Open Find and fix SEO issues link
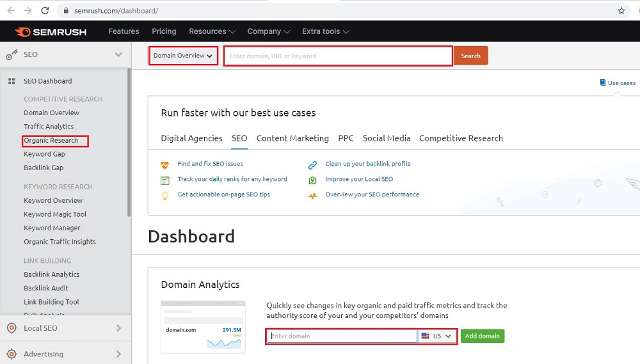The width and height of the screenshot is (640, 364). [210, 164]
